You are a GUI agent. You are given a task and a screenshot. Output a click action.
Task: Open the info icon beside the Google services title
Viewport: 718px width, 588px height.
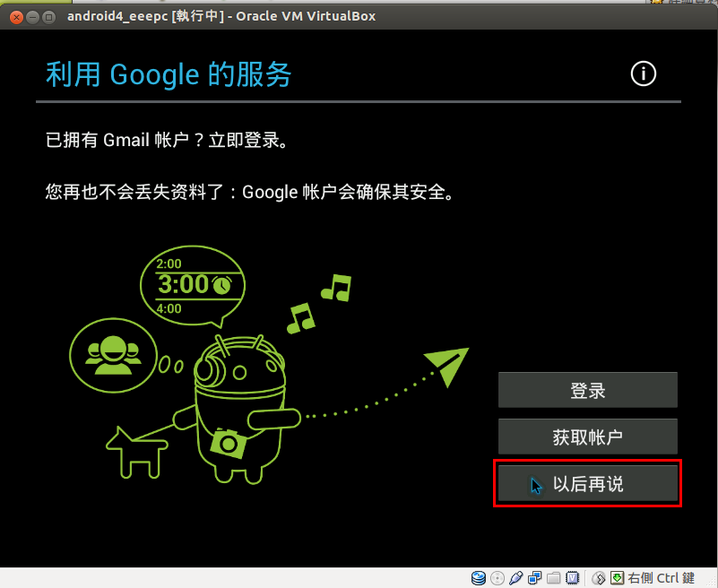(643, 73)
